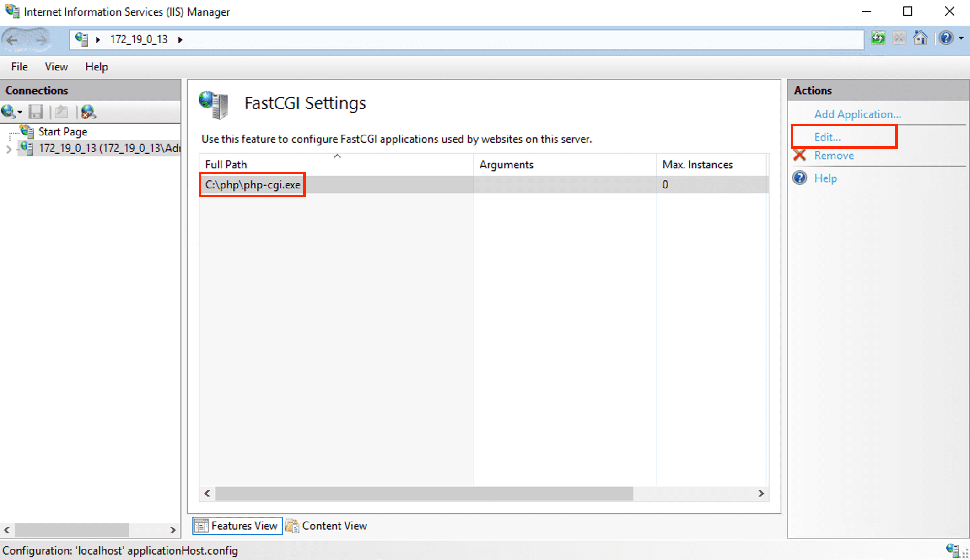
Task: Click the Stop icon in toolbar
Action: pos(899,38)
